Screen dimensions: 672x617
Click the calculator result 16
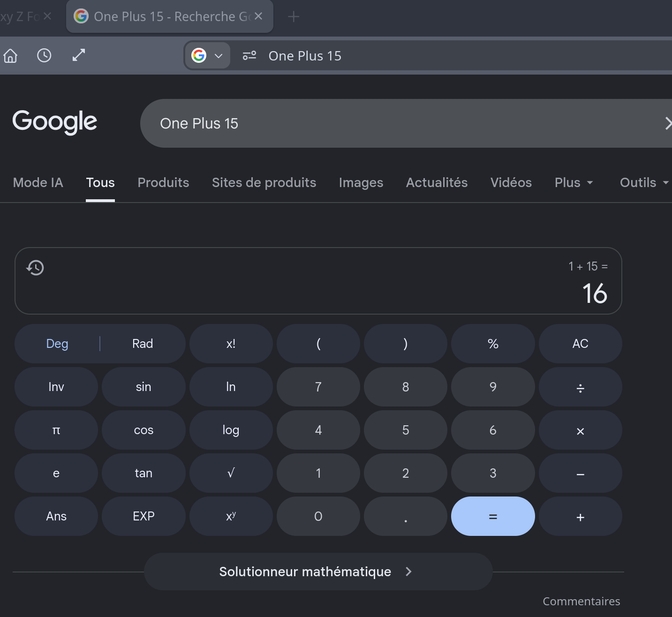tap(594, 294)
